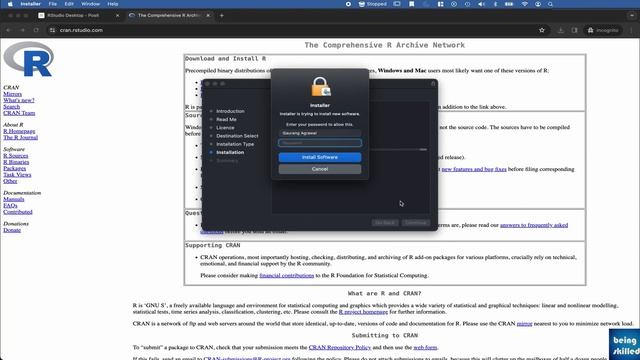The height and width of the screenshot is (360, 640).
Task: Open the Apple menu
Action: 10,4
